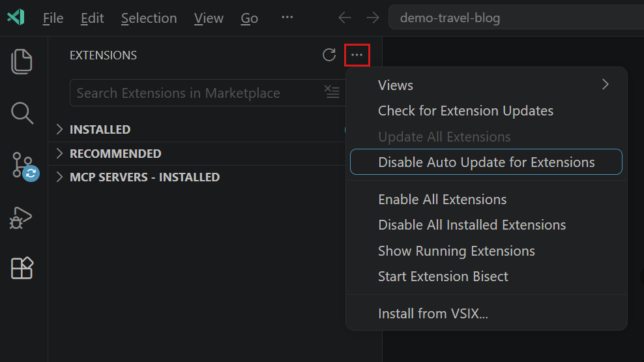Viewport: 644px width, 362px height.
Task: Click the demo-travel-blog command center box
Action: tap(516, 18)
